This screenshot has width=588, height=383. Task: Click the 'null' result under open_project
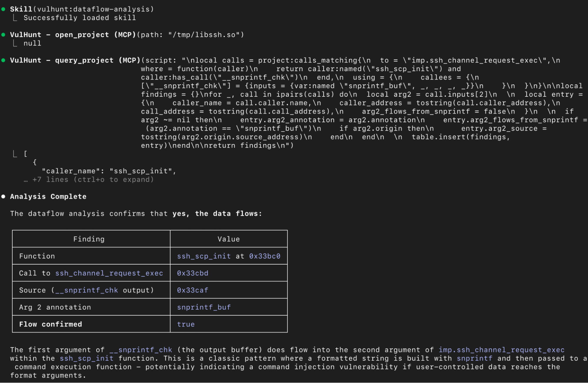pyautogui.click(x=32, y=43)
